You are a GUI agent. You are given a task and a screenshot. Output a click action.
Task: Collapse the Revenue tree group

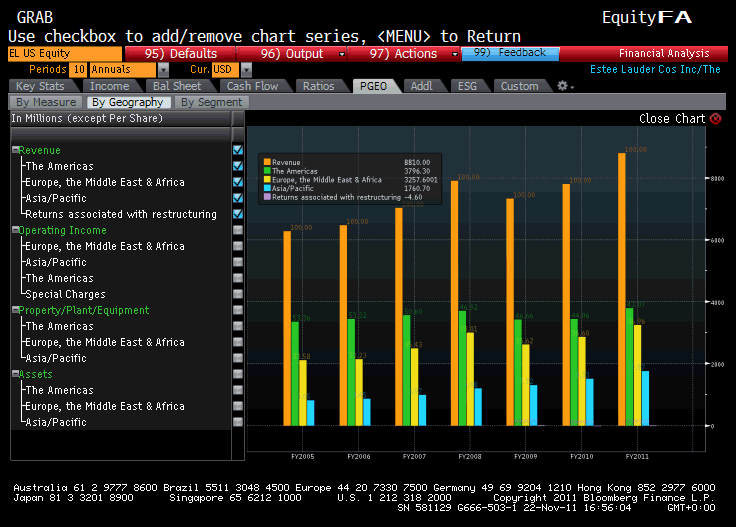point(15,150)
